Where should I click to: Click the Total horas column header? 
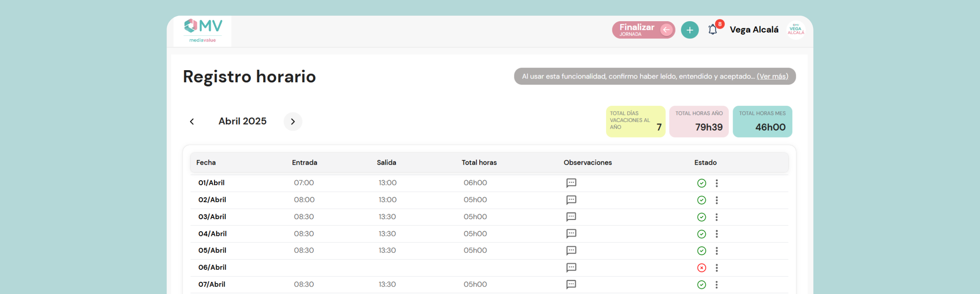pos(479,163)
